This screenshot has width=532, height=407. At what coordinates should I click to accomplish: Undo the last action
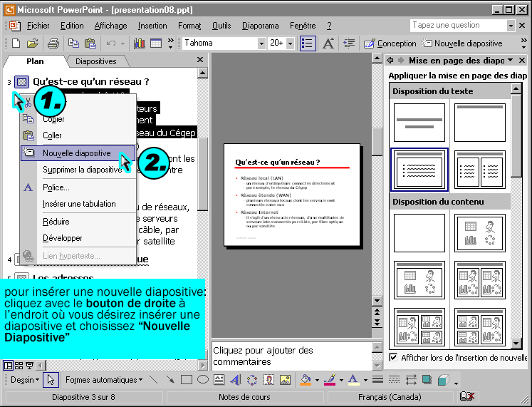pyautogui.click(x=111, y=43)
